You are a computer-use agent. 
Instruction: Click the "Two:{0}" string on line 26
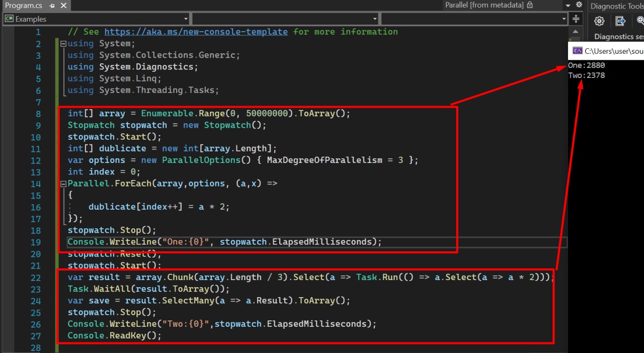pos(188,324)
